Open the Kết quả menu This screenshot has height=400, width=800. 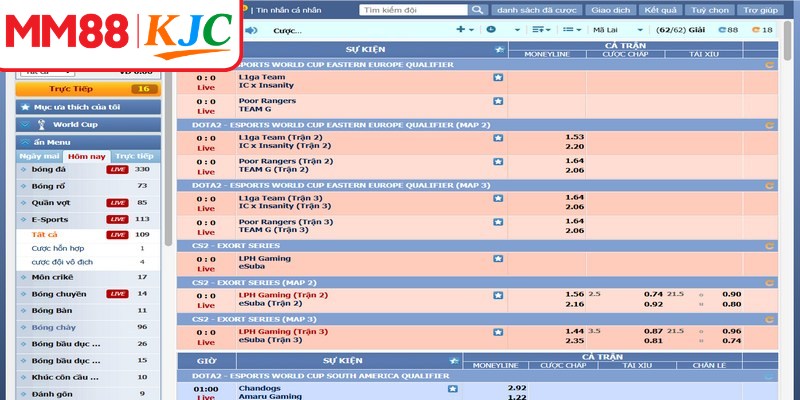pyautogui.click(x=660, y=10)
